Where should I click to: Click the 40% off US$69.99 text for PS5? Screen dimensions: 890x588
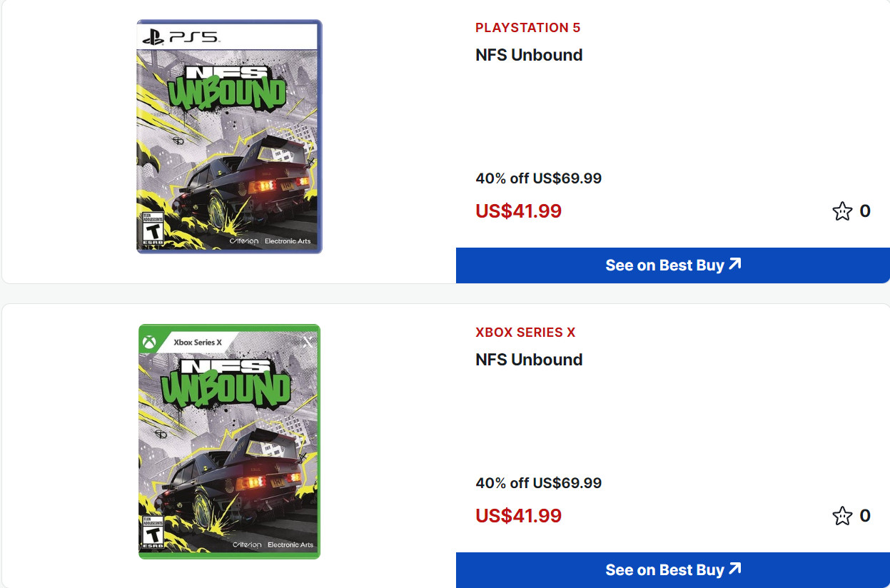pyautogui.click(x=538, y=178)
